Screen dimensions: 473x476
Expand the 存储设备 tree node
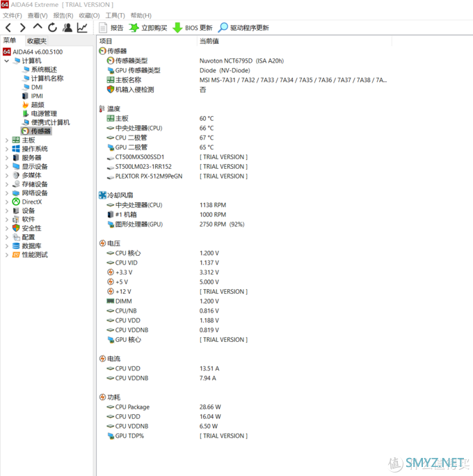[7, 184]
